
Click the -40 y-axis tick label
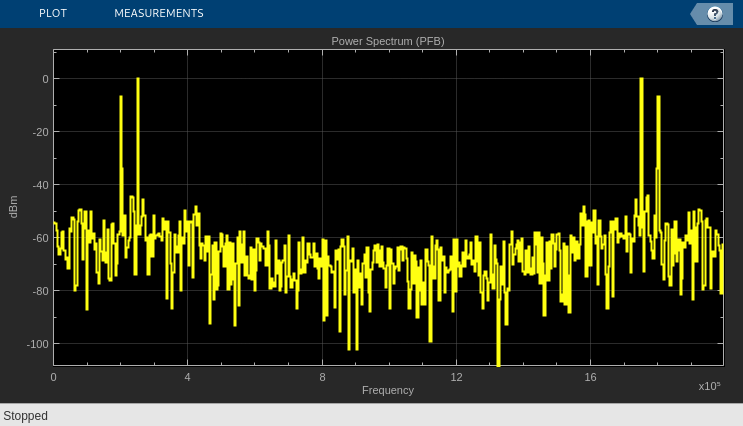(x=40, y=185)
